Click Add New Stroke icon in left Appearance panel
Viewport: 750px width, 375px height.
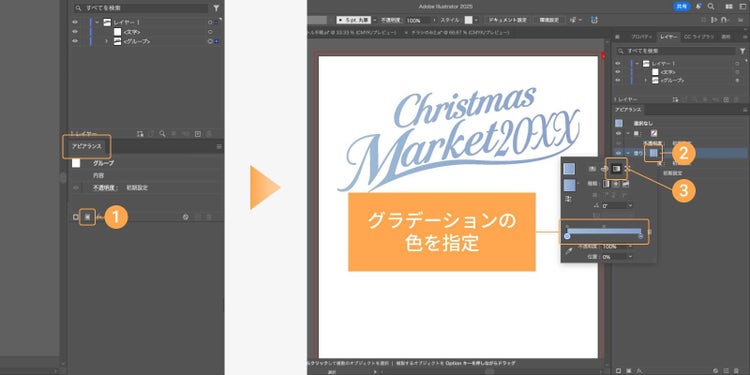[x=76, y=217]
